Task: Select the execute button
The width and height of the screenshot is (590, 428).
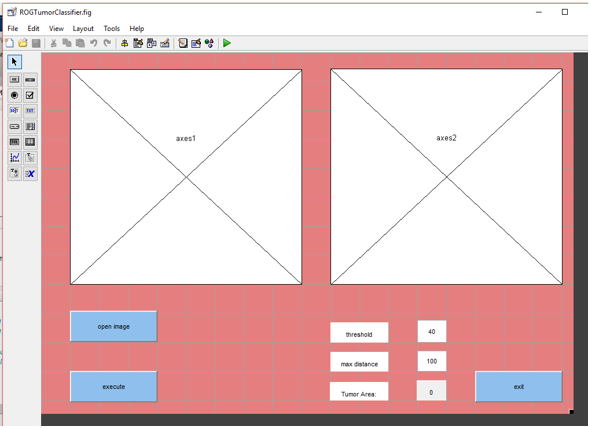Action: pos(114,387)
